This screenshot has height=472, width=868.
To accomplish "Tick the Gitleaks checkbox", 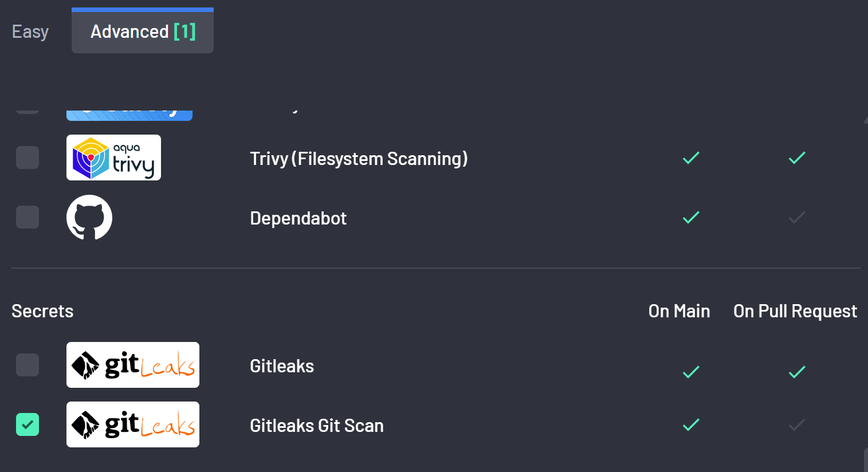I will click(28, 365).
